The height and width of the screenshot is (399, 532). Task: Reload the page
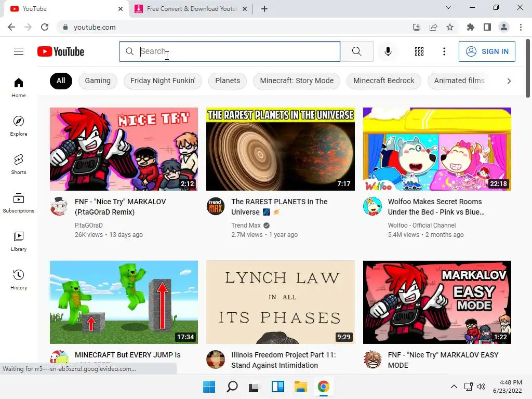tap(45, 27)
